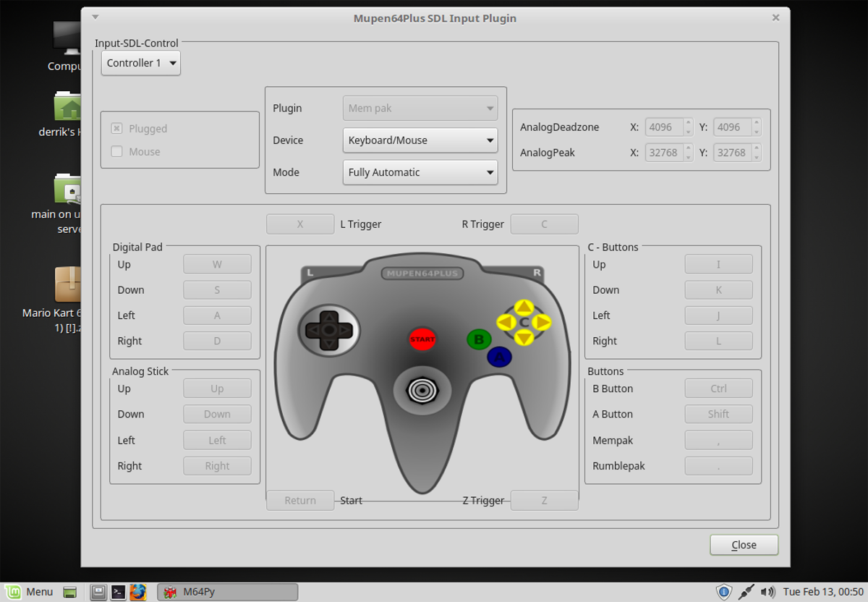The height and width of the screenshot is (602, 868).
Task: Click the yellow C-left arrow on controller
Action: [506, 321]
